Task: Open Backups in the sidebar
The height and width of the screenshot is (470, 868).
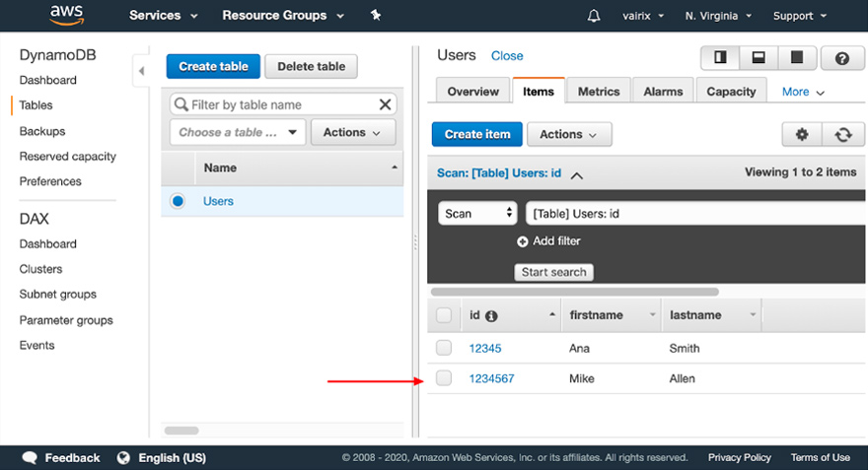Action: (42, 131)
